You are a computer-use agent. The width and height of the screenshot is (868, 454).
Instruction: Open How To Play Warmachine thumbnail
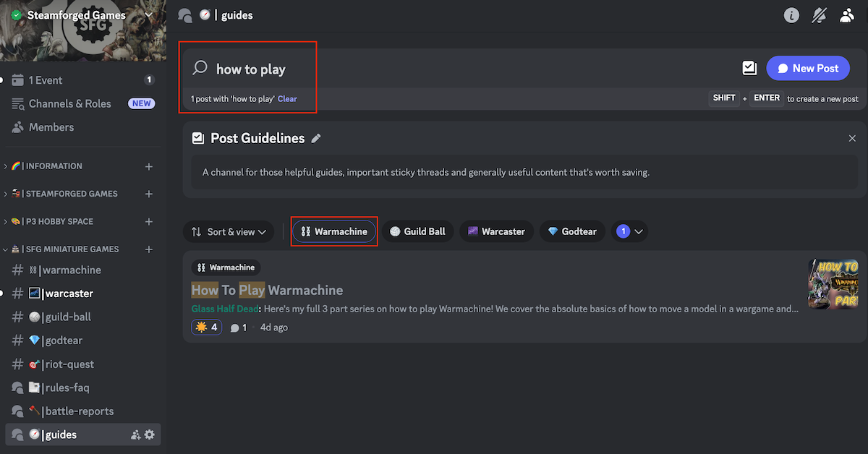833,284
